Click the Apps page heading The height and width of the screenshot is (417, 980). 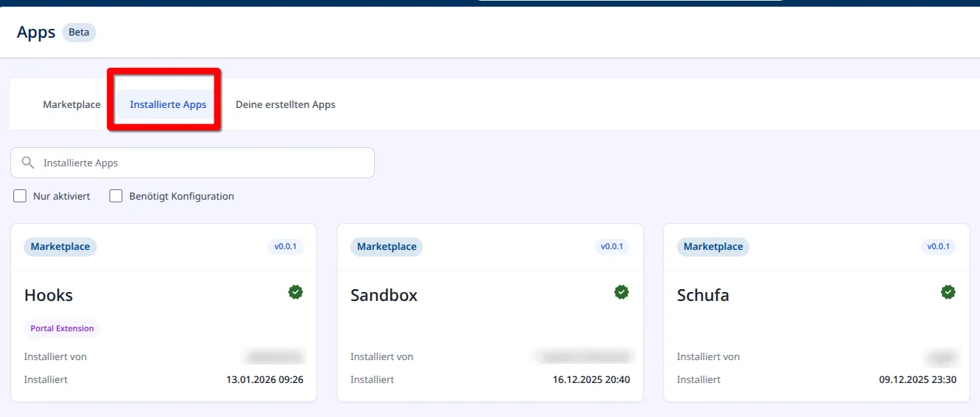36,33
